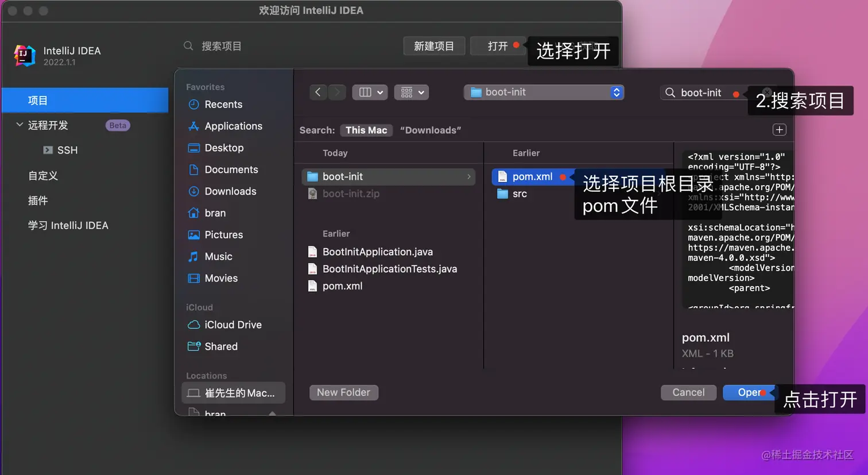Open the 自定义 section

(43, 176)
